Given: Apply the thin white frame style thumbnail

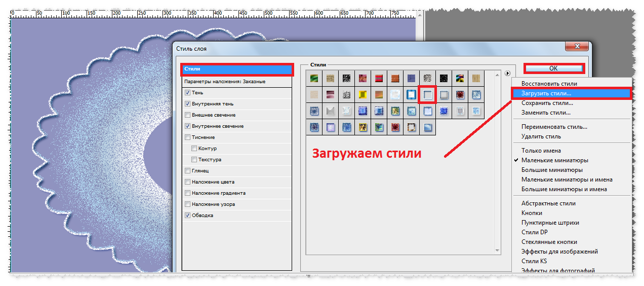Looking at the screenshot, I should tap(427, 94).
